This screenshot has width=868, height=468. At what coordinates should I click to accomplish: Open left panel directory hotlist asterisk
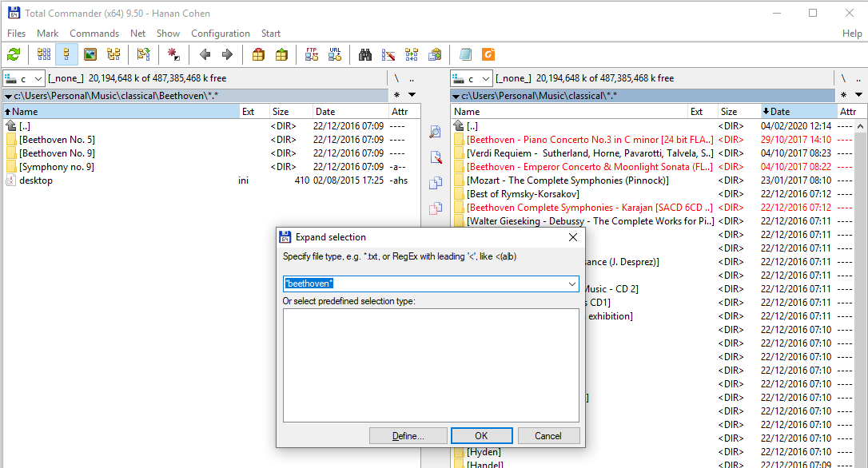[x=396, y=95]
